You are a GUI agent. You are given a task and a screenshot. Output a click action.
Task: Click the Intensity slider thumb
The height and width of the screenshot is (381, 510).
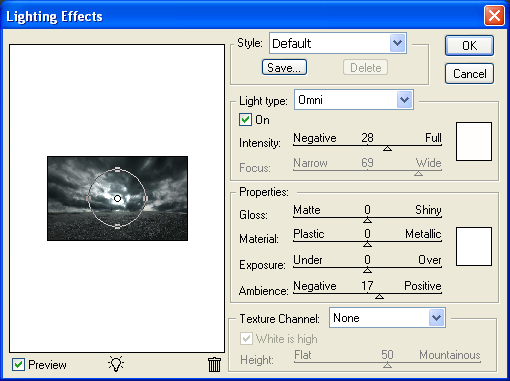[x=387, y=148]
